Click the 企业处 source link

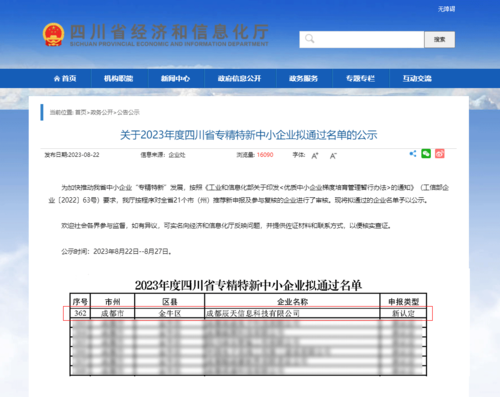coord(177,155)
